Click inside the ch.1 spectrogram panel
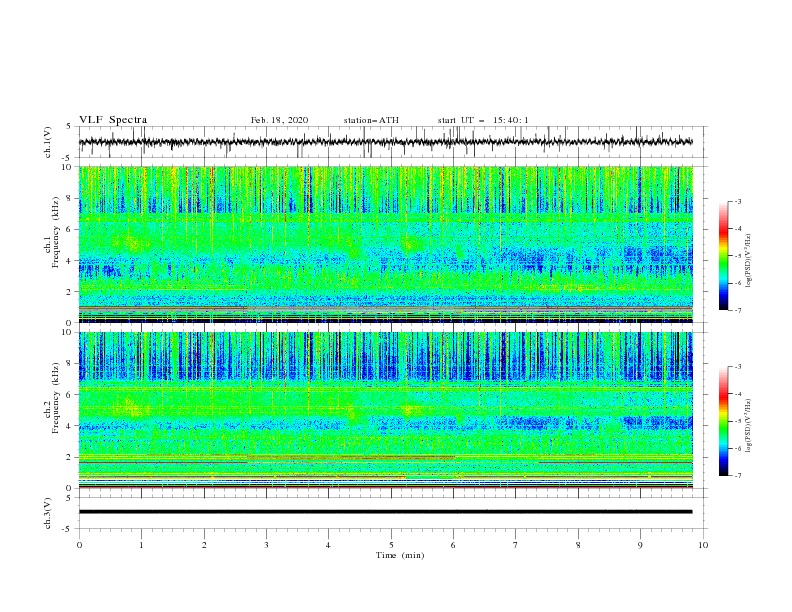Viewport: 792px width, 612px height. click(386, 244)
